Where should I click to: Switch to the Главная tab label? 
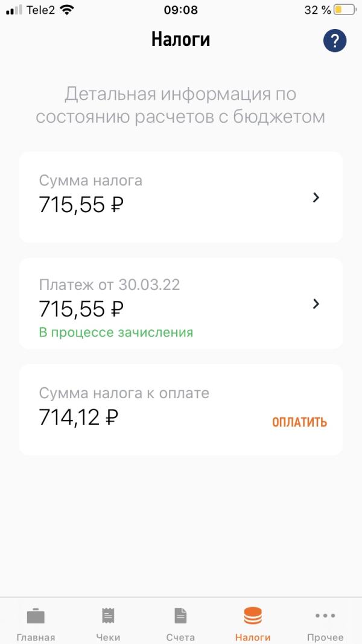tap(36, 637)
